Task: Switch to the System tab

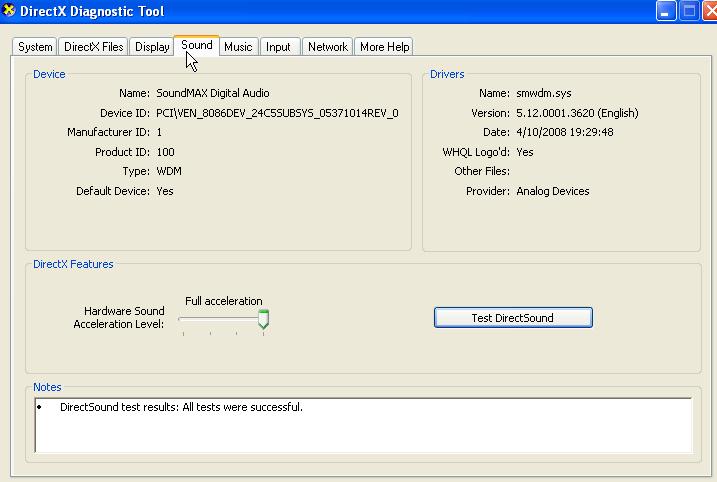Action: pos(35,47)
